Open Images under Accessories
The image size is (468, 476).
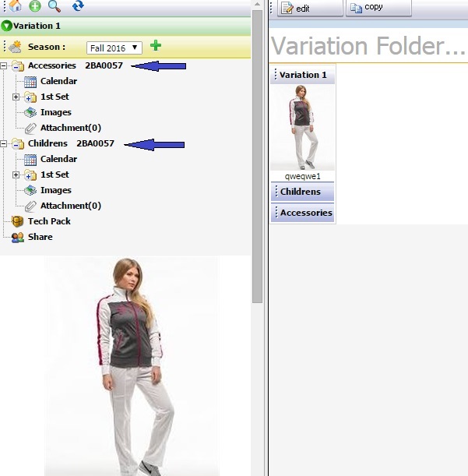click(x=56, y=112)
